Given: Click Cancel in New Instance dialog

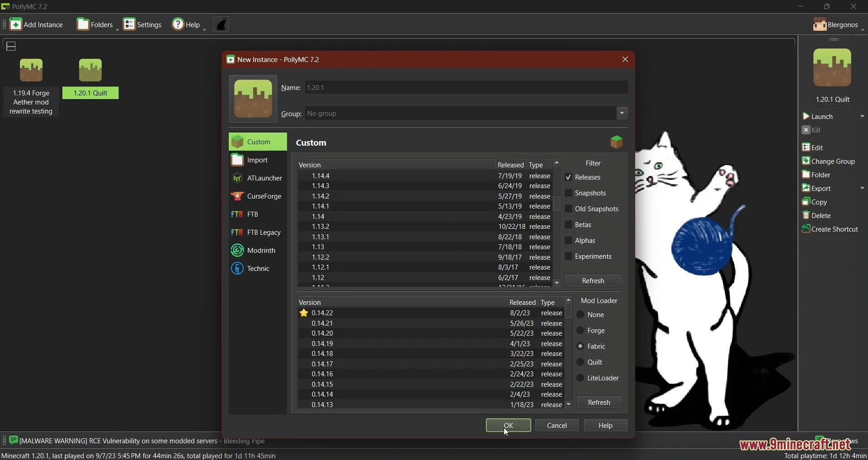Looking at the screenshot, I should (557, 426).
